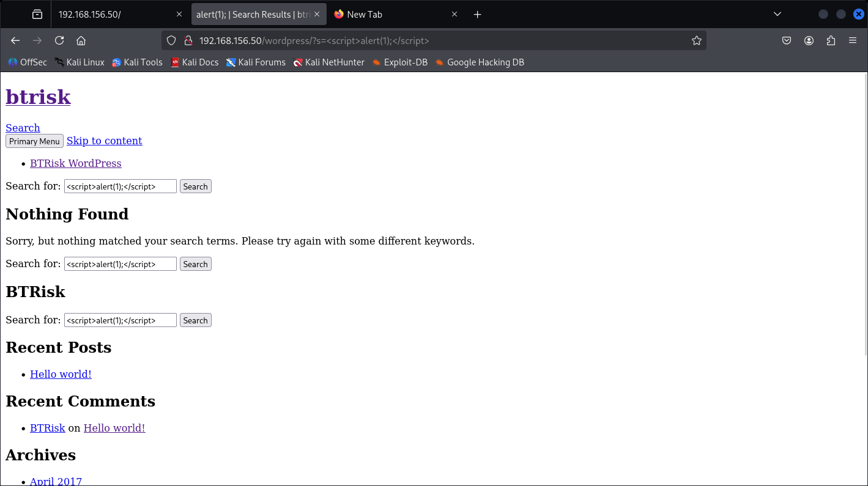Open the browser home page
The height and width of the screenshot is (486, 868).
coord(81,40)
